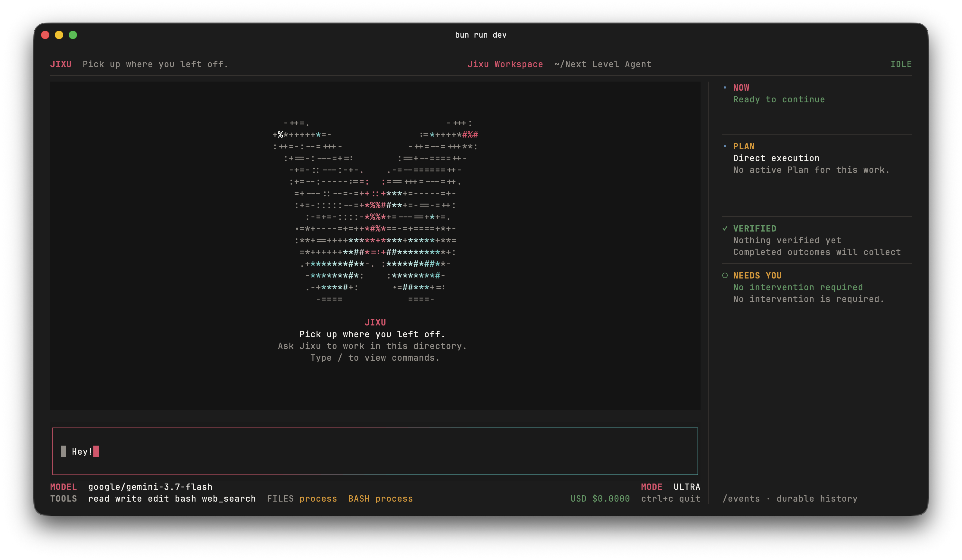Image resolution: width=962 pixels, height=560 pixels.
Task: Click the checkmark icon beside VERIFIED
Action: click(725, 229)
